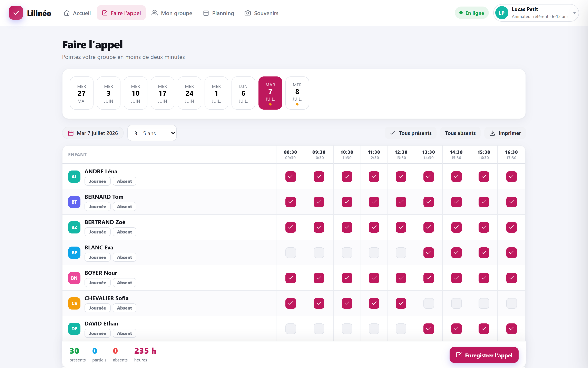Click the LP avatar for Lucas Petit
Image resolution: width=588 pixels, height=368 pixels.
coord(502,13)
